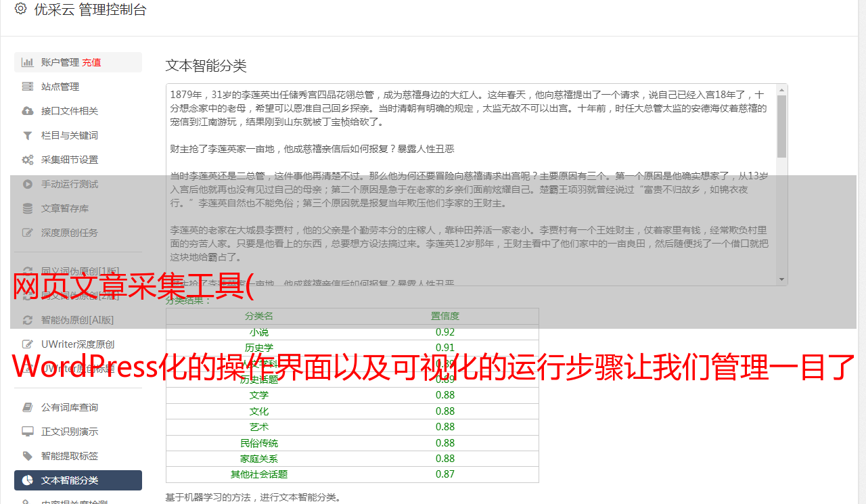Click the refresh icon for 智能伪原创[AI版]
866x504 pixels.
pyautogui.click(x=28, y=320)
